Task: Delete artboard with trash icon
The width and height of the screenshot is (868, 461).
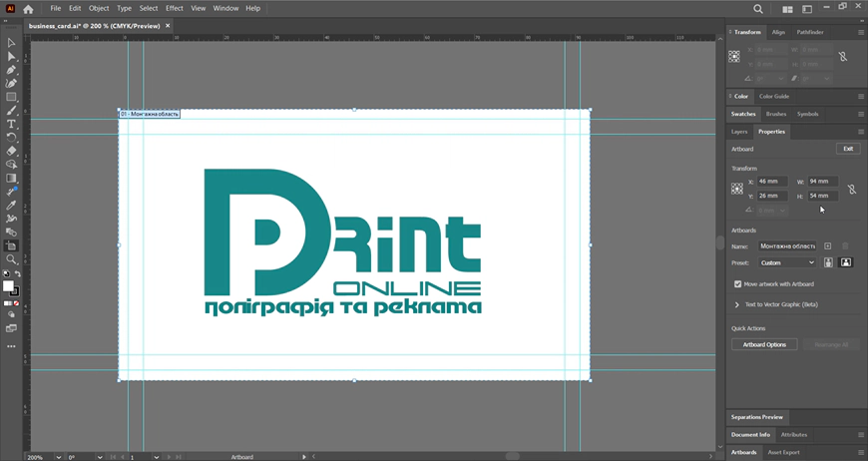Action: coord(845,245)
